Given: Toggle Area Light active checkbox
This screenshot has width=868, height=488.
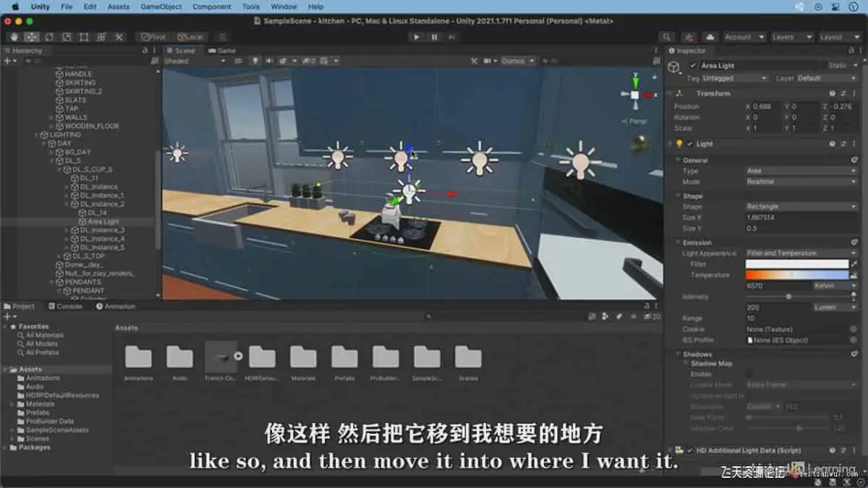Looking at the screenshot, I should (694, 66).
